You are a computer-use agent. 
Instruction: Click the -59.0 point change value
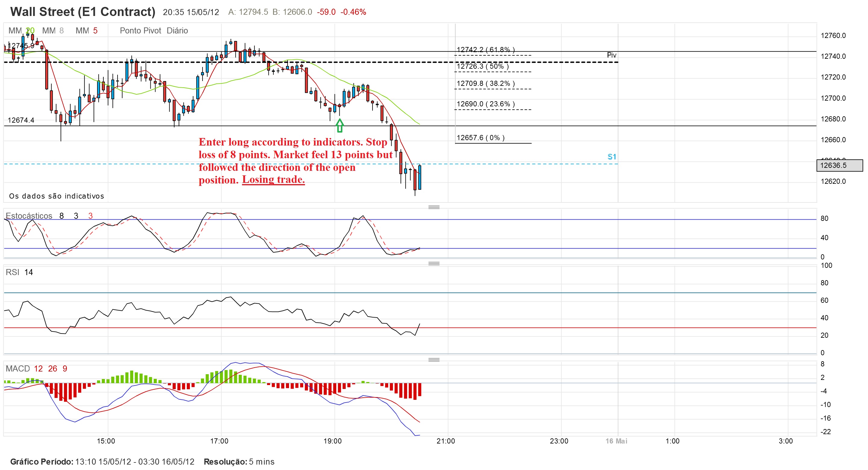pyautogui.click(x=326, y=12)
